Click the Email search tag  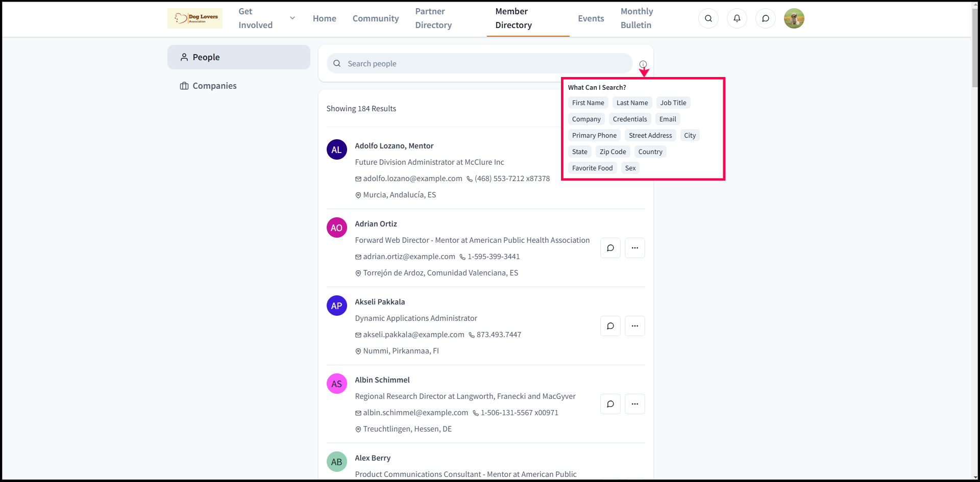click(668, 119)
